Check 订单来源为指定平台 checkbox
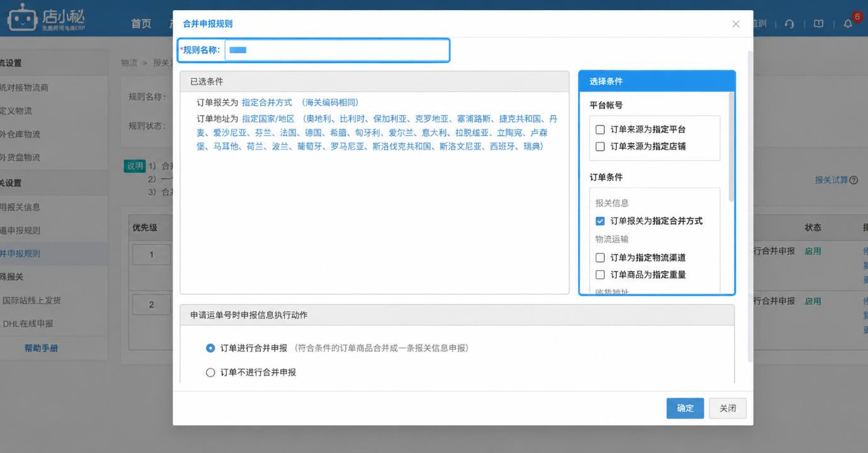Viewport: 868px width, 453px height. [600, 129]
